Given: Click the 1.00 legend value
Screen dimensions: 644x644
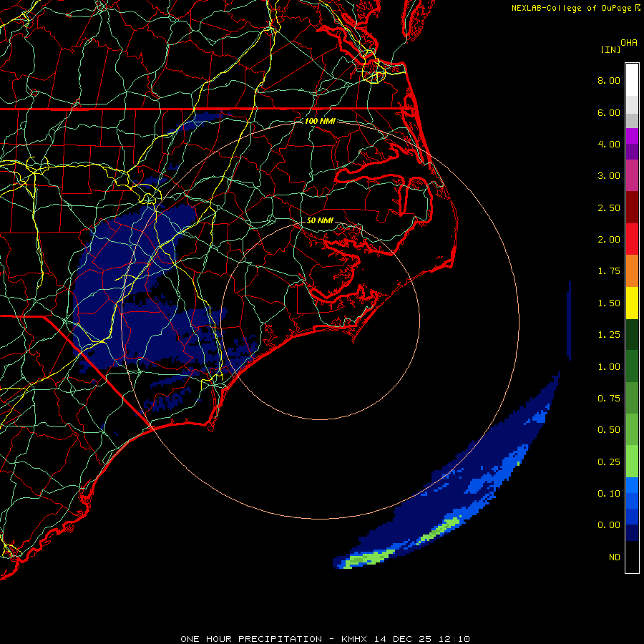Looking at the screenshot, I should [x=609, y=367].
